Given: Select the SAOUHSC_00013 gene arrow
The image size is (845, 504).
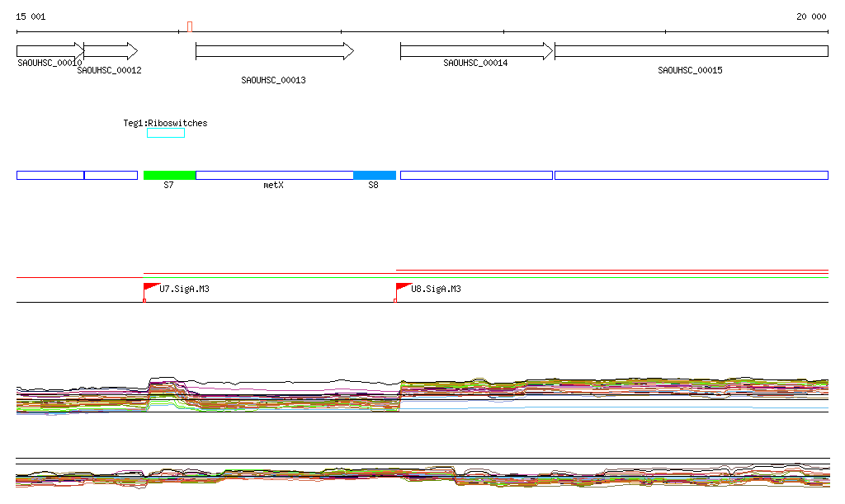Looking at the screenshot, I should pos(274,51).
